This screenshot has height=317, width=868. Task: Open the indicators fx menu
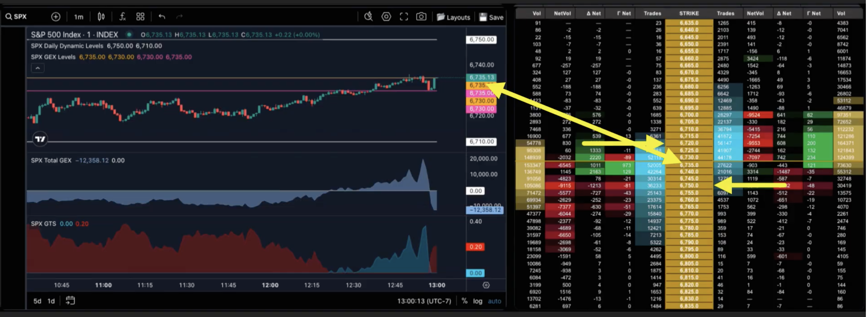(122, 17)
